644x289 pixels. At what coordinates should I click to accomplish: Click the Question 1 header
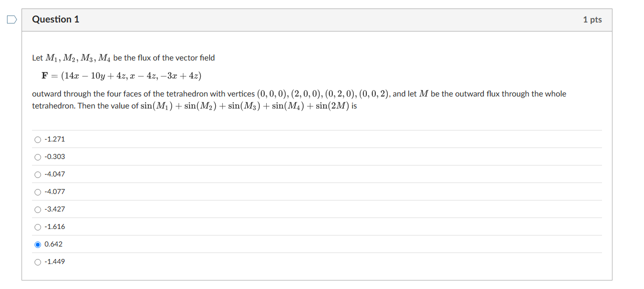pos(56,19)
